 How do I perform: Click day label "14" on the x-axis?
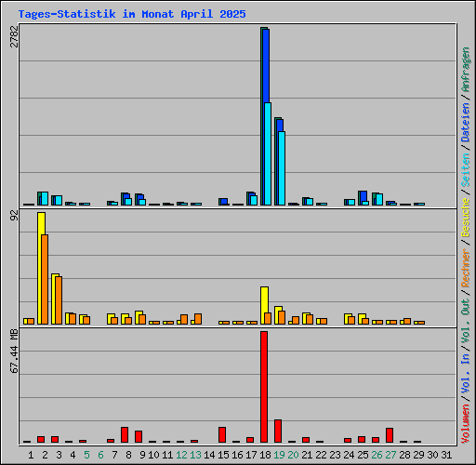click(x=209, y=455)
